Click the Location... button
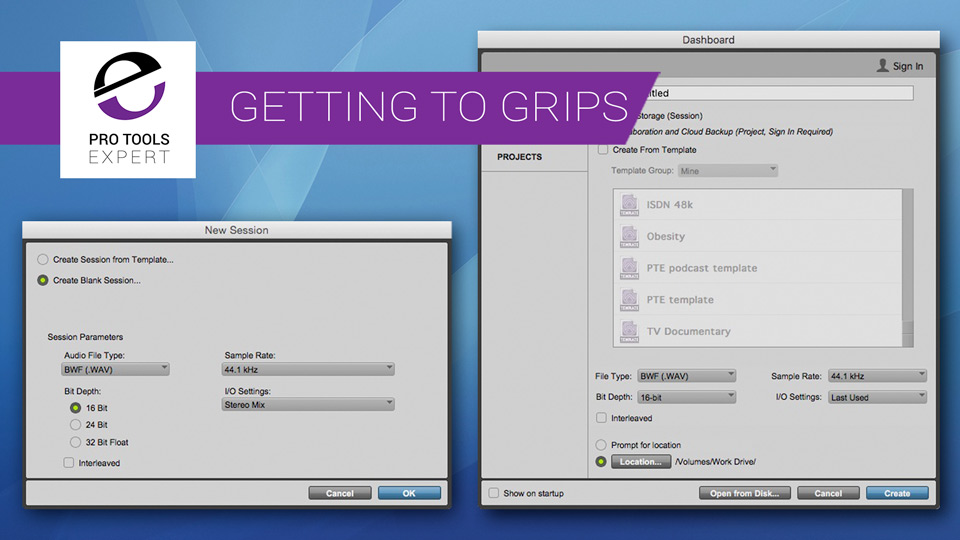Viewport: 960px width, 540px height. 640,462
